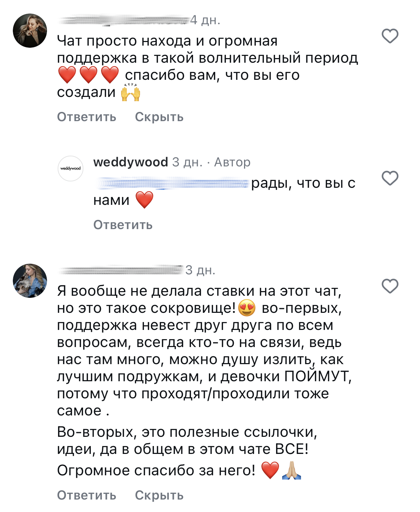The height and width of the screenshot is (512, 420).
Task: Open the weddywood username link
Action: click(130, 162)
